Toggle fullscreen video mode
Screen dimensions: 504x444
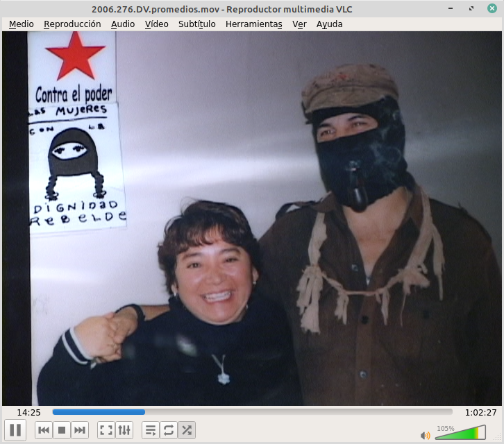106,430
